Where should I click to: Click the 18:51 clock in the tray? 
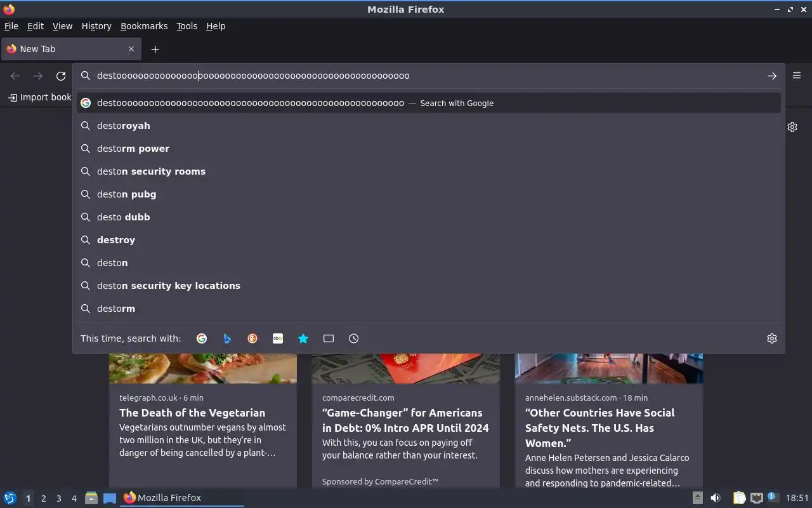797,498
